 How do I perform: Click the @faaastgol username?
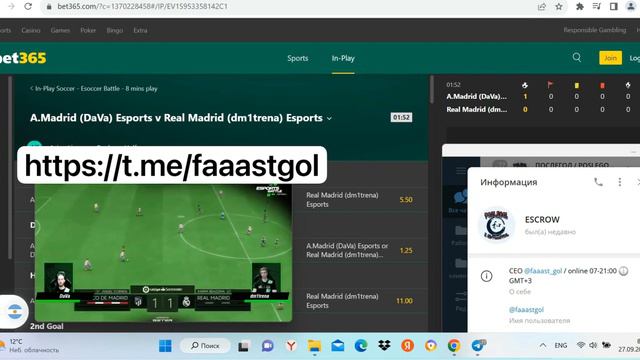click(526, 310)
